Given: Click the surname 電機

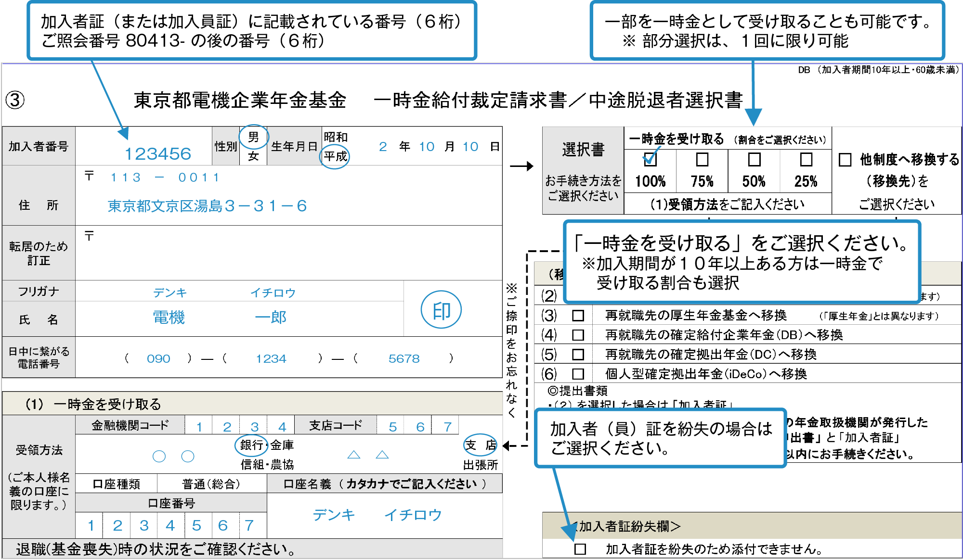Looking at the screenshot, I should point(169,318).
